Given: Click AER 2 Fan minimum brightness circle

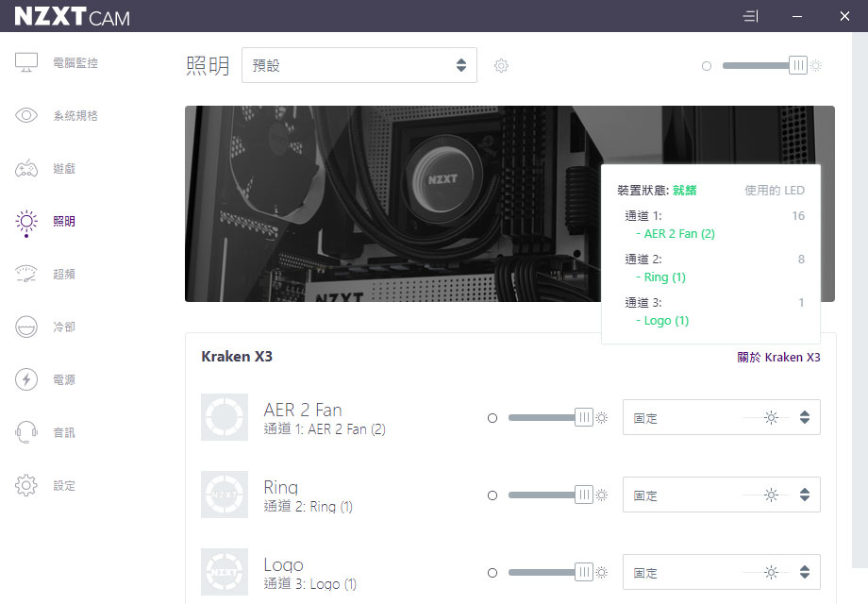Looking at the screenshot, I should (x=492, y=418).
